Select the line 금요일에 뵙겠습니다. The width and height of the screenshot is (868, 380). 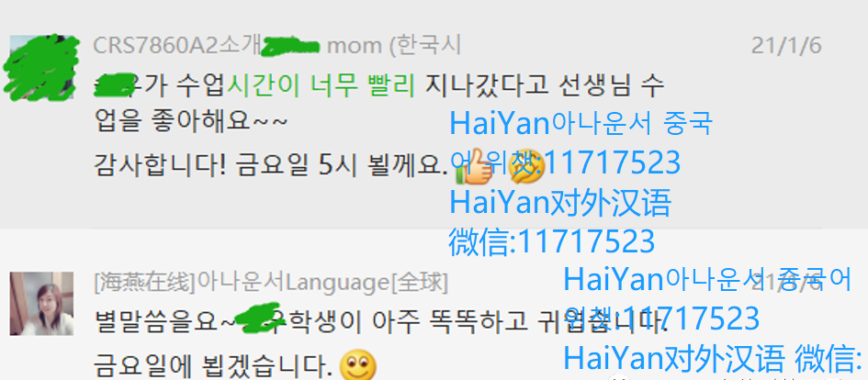[214, 365]
